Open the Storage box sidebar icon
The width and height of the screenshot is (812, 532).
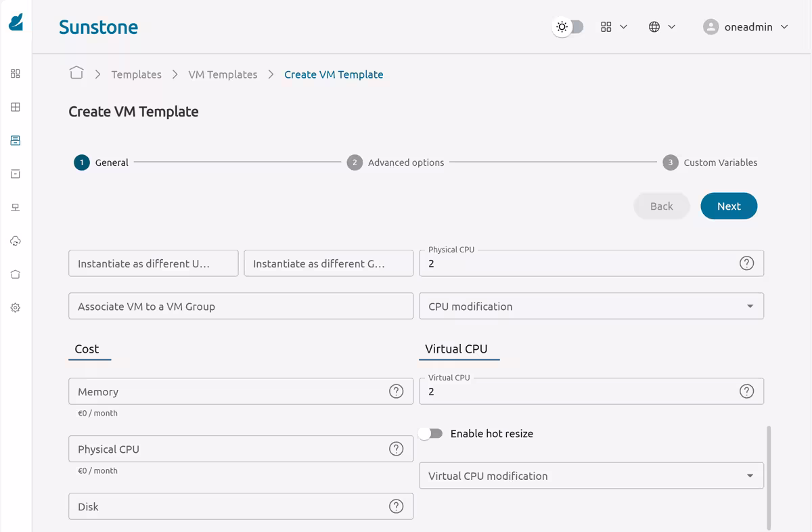click(x=16, y=174)
